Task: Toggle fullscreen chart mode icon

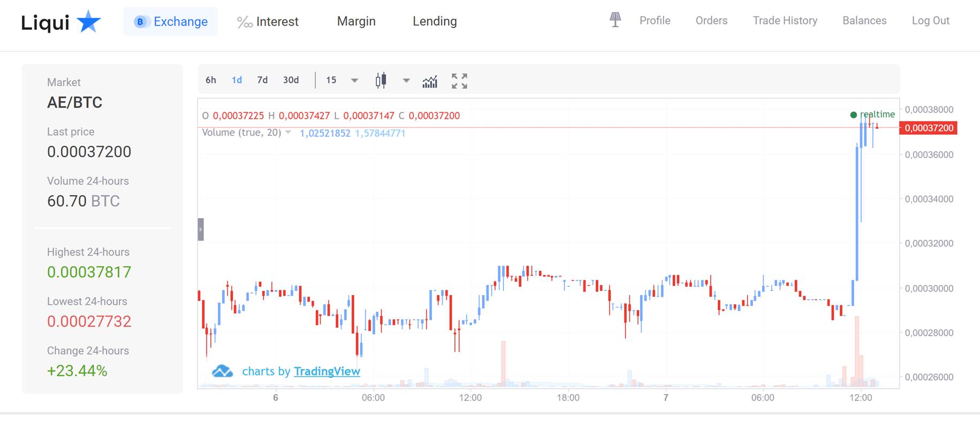Action: click(459, 81)
